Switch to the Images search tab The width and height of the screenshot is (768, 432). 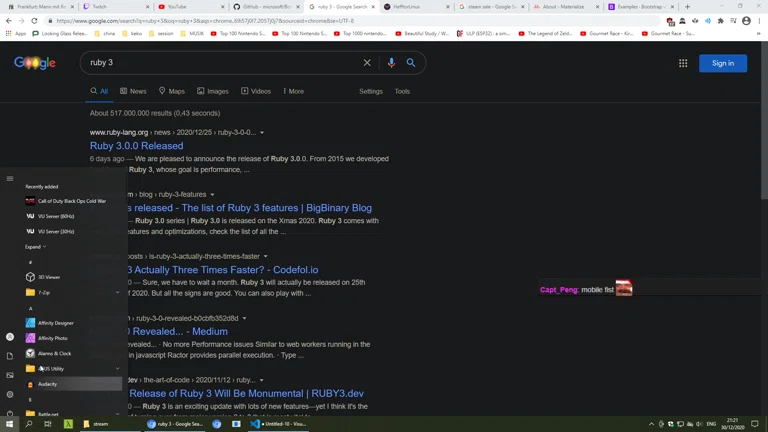pyautogui.click(x=212, y=91)
